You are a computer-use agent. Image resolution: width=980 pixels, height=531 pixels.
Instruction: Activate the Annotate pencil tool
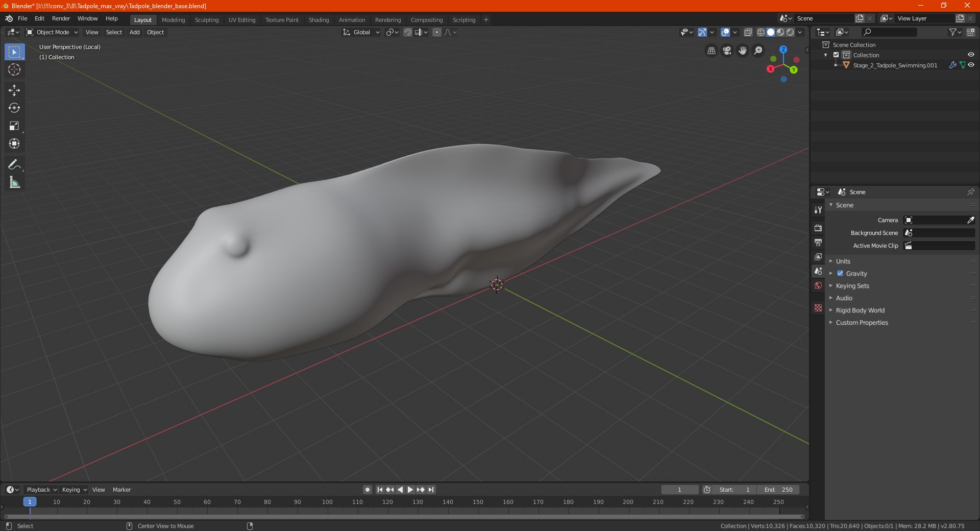point(14,164)
